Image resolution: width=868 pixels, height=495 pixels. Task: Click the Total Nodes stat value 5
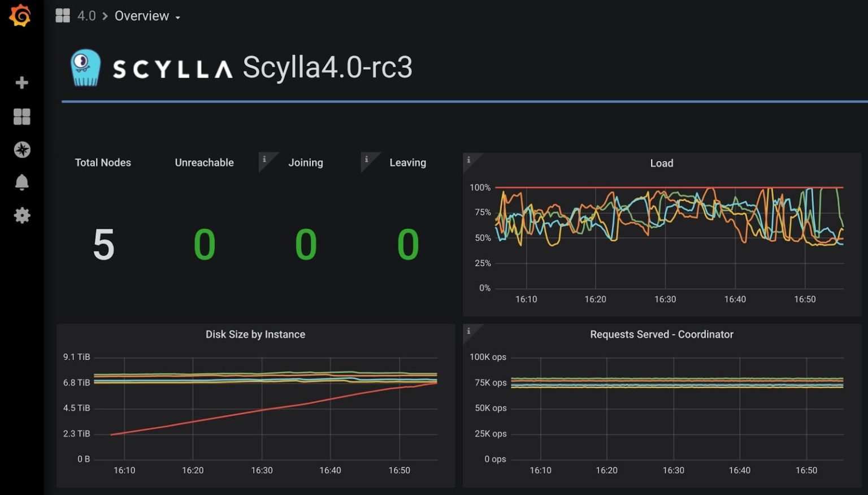point(103,245)
